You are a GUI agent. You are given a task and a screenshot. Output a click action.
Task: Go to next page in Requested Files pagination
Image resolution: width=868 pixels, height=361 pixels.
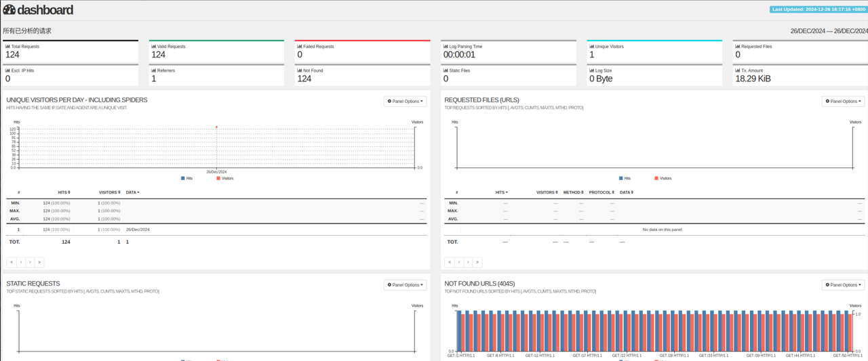click(469, 262)
